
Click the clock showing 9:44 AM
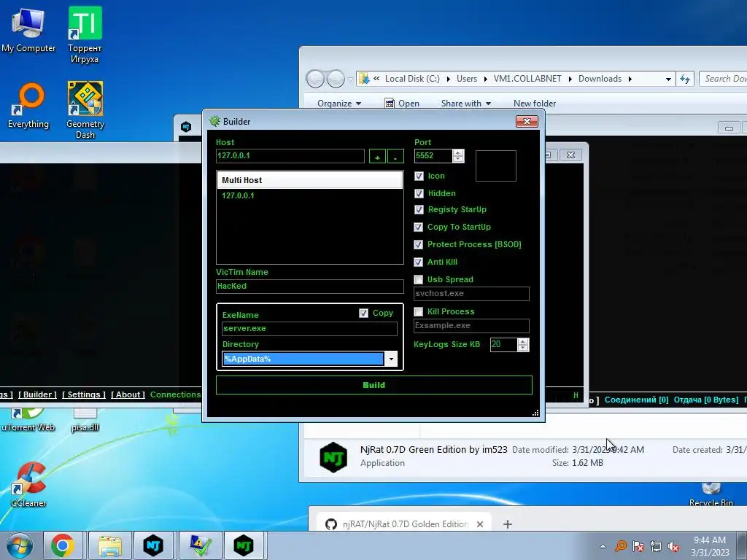click(x=709, y=540)
